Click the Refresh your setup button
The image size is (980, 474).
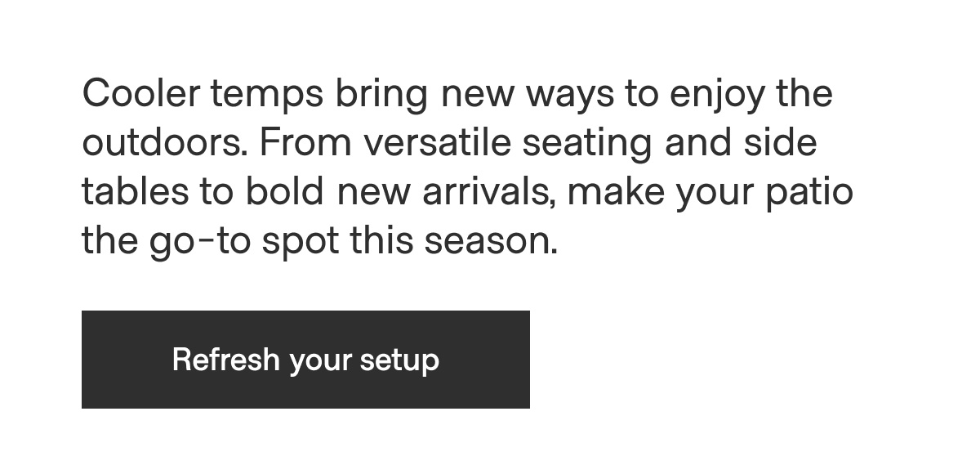(x=305, y=360)
